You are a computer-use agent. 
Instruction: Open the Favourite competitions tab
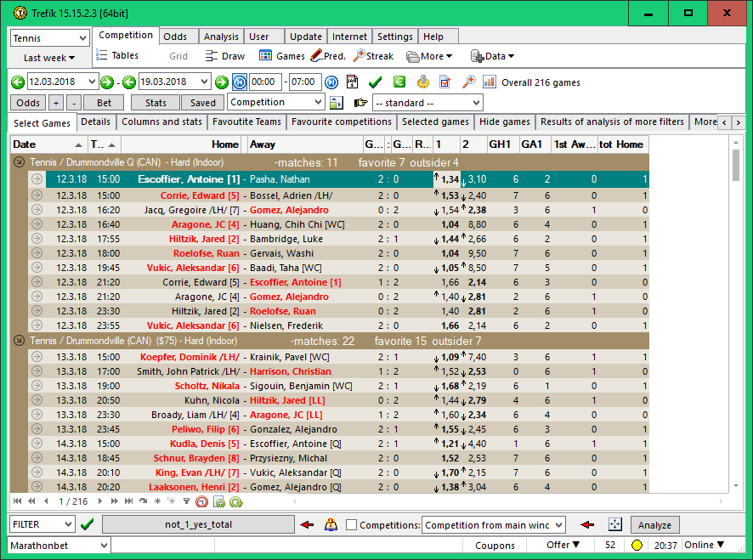[341, 122]
